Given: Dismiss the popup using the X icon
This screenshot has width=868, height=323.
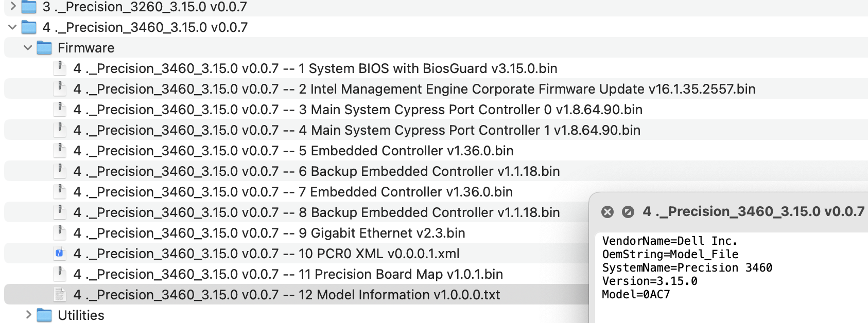Looking at the screenshot, I should 608,210.
